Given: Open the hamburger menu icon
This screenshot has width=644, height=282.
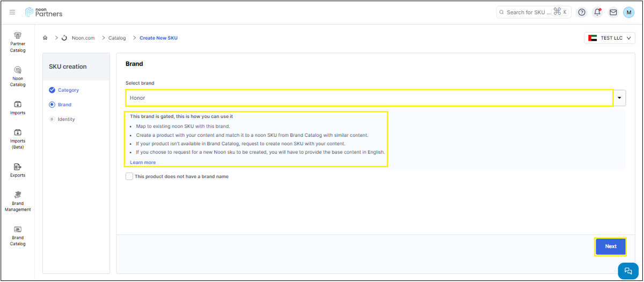Looking at the screenshot, I should [12, 12].
